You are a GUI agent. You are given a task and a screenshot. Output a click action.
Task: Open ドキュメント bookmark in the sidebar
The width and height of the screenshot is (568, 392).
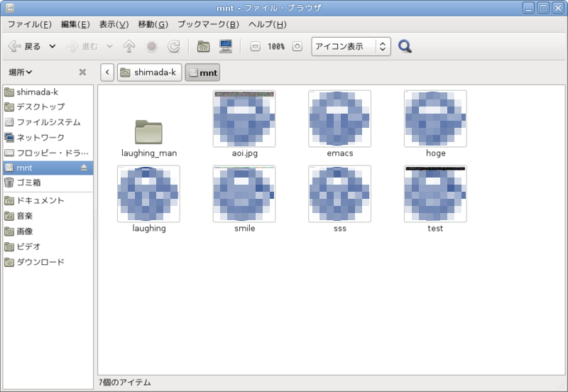pyautogui.click(x=48, y=200)
